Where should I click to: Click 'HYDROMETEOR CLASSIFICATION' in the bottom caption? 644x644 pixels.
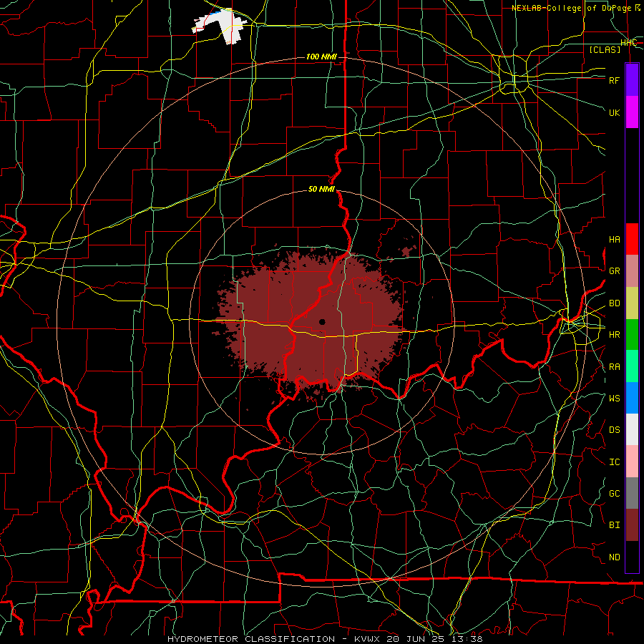tap(251, 639)
